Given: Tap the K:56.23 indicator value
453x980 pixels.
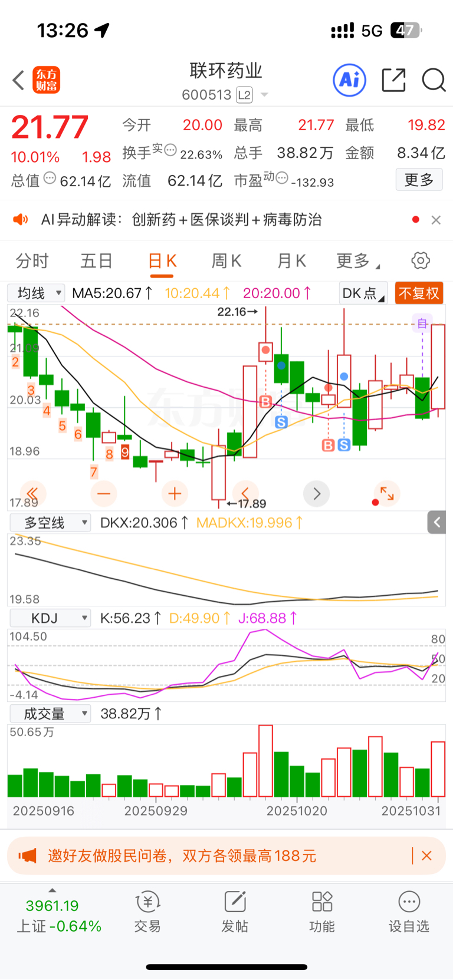Looking at the screenshot, I should 131,618.
